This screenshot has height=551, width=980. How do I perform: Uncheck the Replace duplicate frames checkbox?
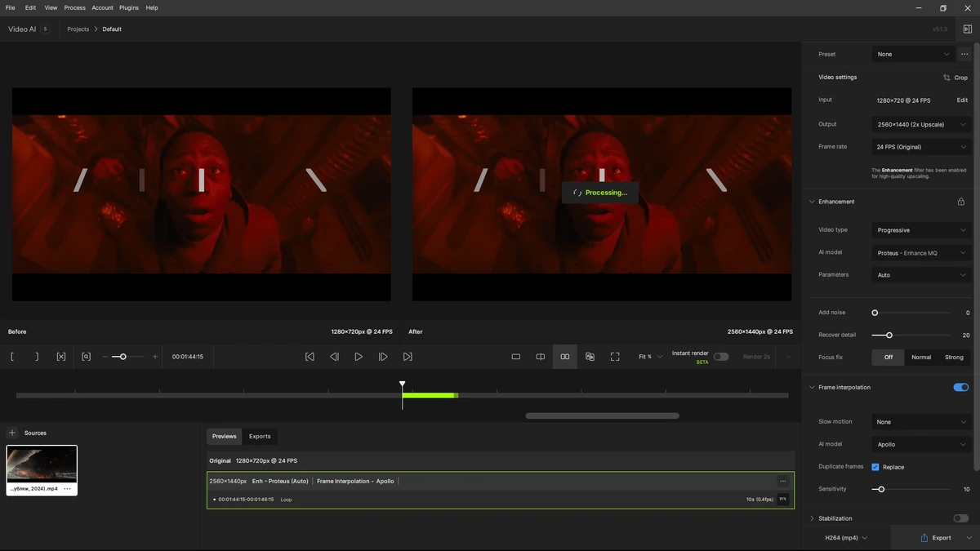pos(875,467)
